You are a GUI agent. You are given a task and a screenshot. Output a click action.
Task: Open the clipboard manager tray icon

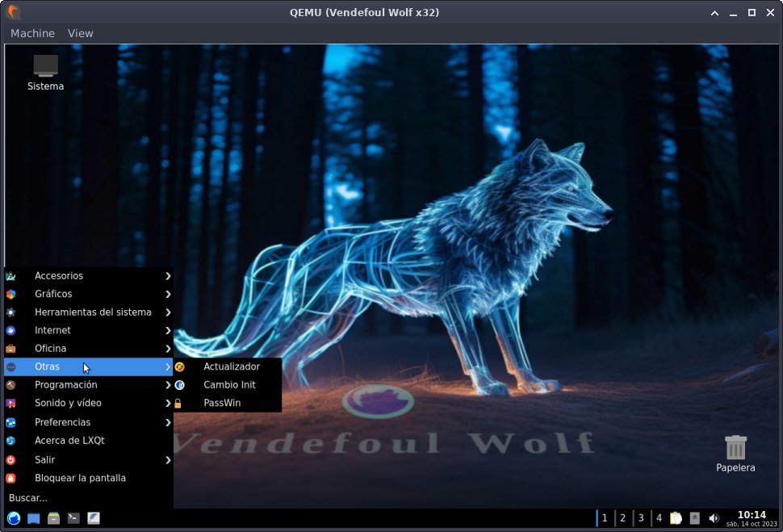point(676,518)
